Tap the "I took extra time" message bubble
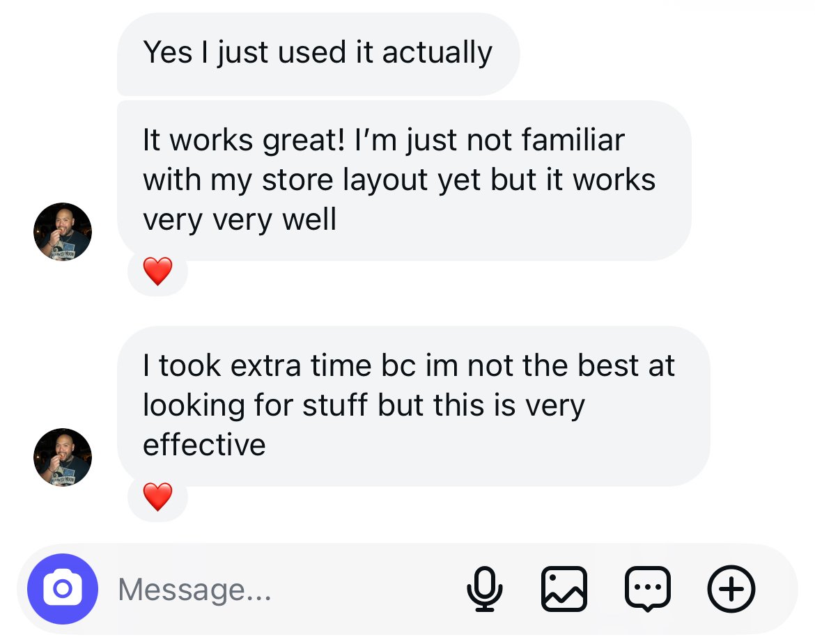The image size is (815, 644). pos(412,405)
